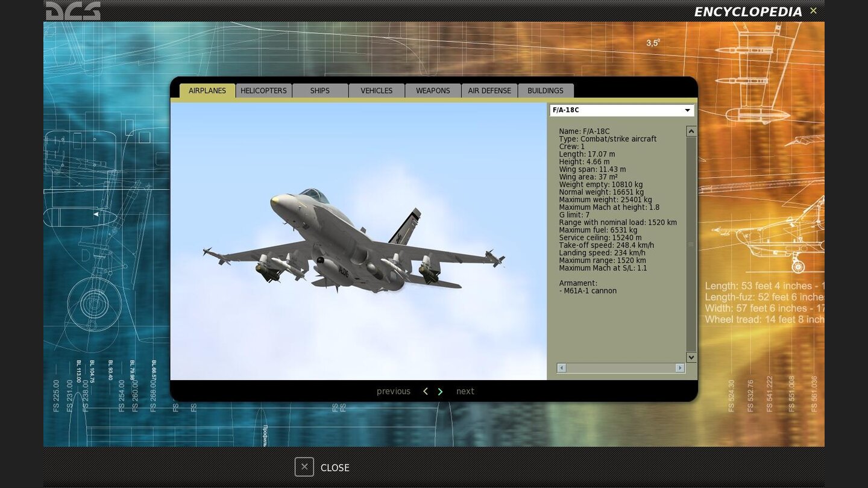Click the description panel scroll down arrow

click(691, 357)
